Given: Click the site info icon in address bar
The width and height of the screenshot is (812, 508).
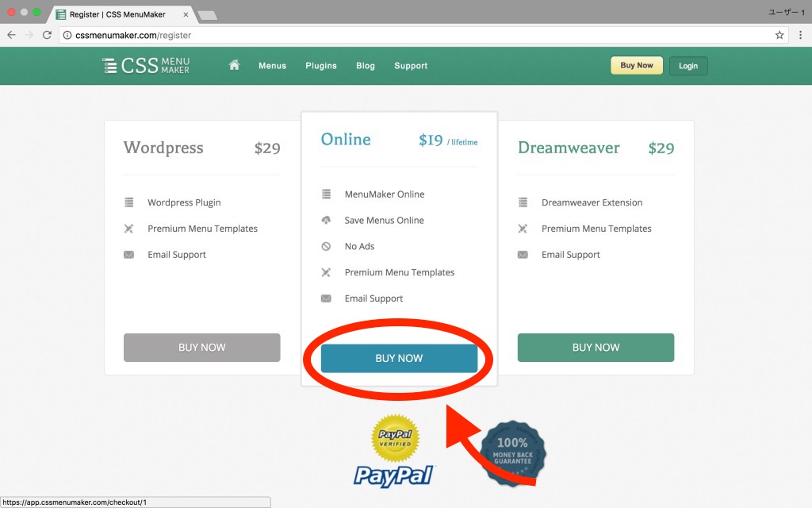Looking at the screenshot, I should (67, 35).
